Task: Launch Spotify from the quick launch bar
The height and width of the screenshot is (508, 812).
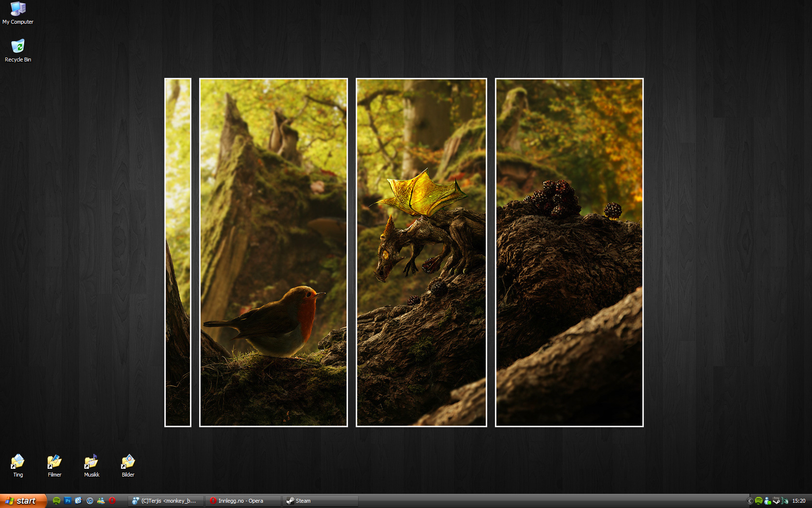Action: tap(57, 501)
